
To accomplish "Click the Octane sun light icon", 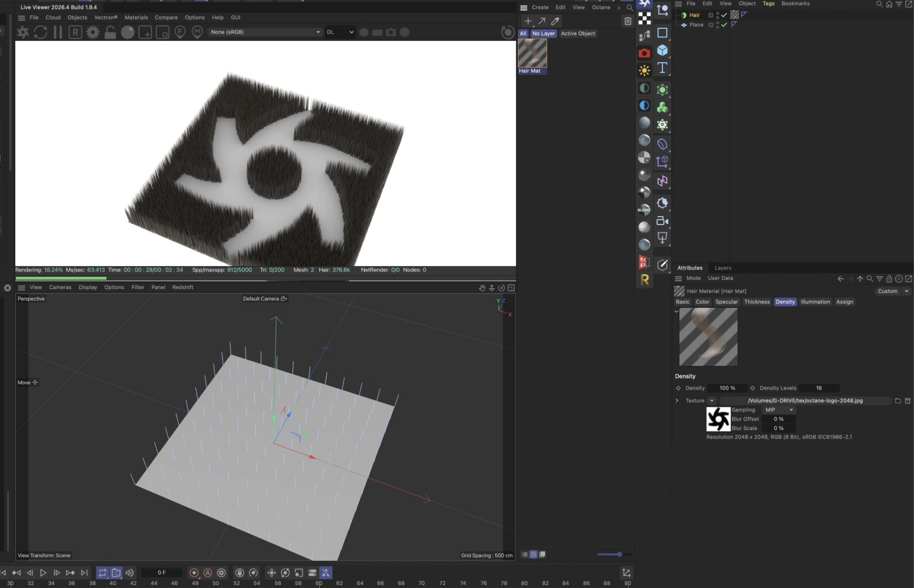I will pyautogui.click(x=644, y=70).
